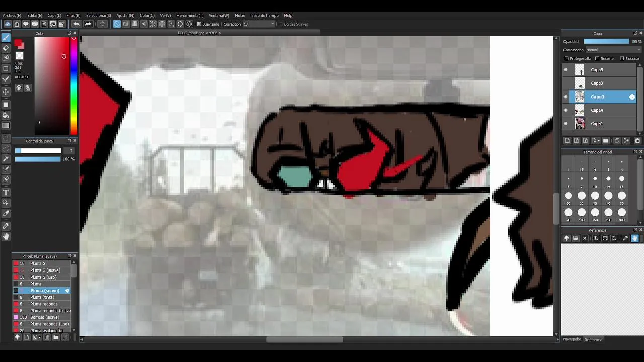Open the lapso de tiempo menu
The height and width of the screenshot is (362, 644).
coord(264,16)
